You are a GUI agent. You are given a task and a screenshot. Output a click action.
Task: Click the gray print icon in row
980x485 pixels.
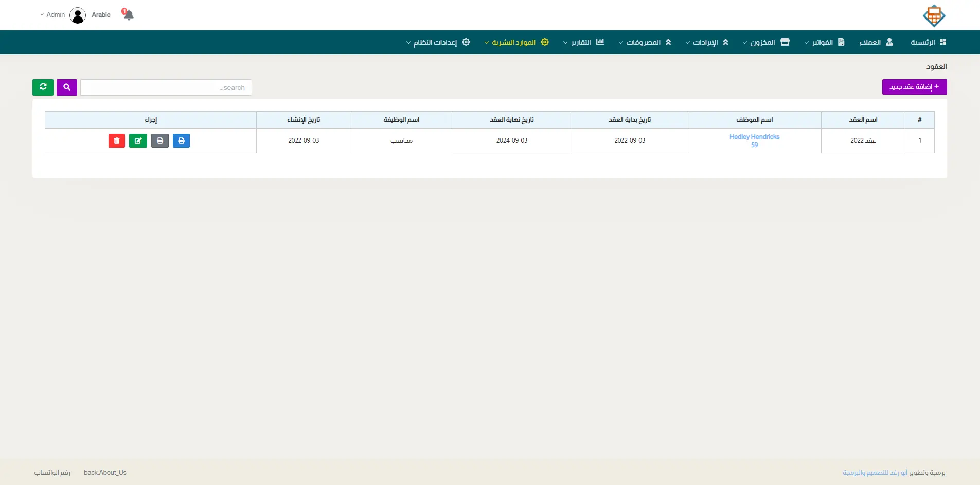point(160,141)
